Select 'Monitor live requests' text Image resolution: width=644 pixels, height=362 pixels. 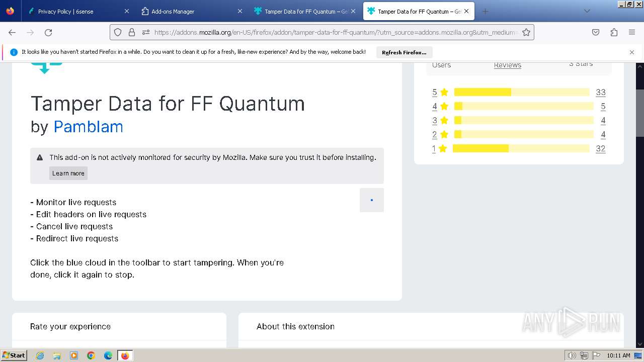coord(76,202)
